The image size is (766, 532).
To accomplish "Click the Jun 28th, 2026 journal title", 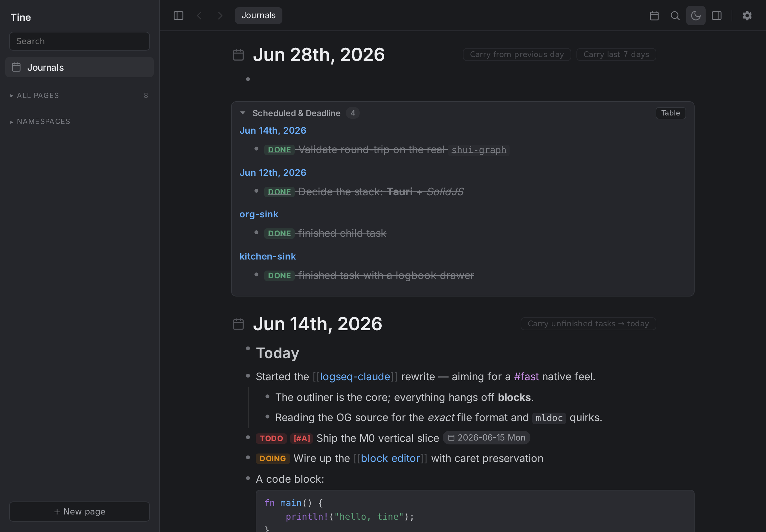I will (x=319, y=55).
